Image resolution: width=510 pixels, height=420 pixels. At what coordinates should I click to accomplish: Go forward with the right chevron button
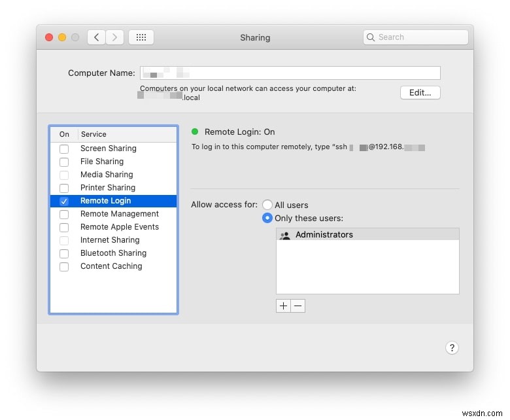114,37
